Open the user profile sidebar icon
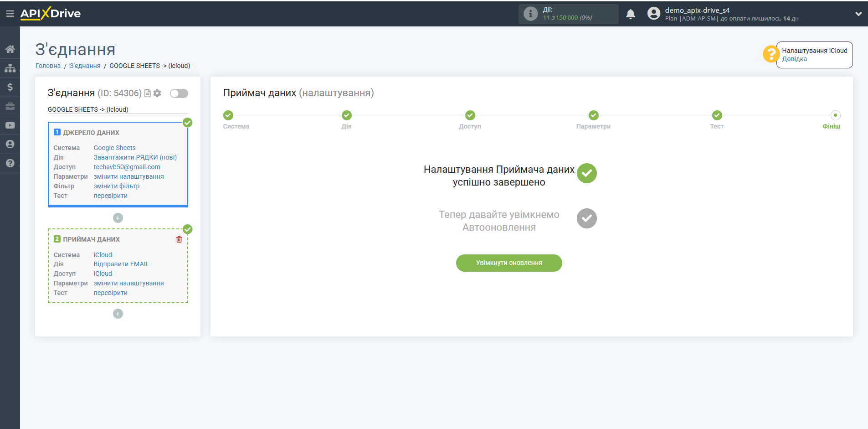 click(x=10, y=144)
